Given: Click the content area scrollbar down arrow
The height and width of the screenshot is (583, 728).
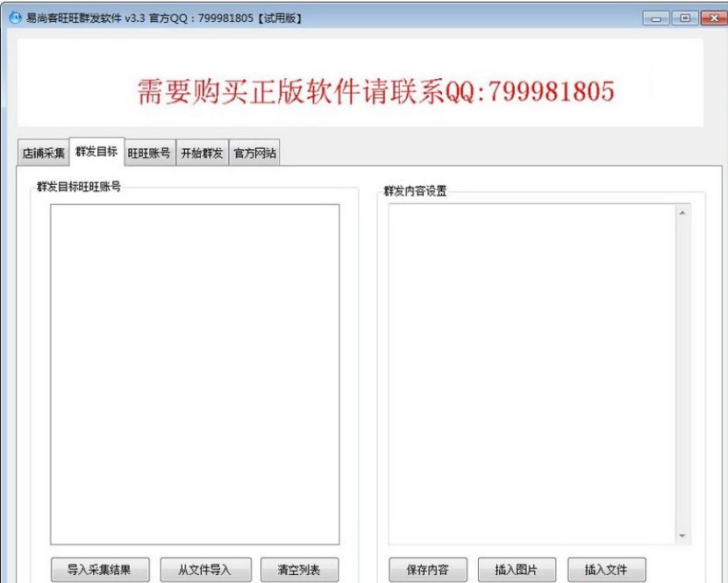Looking at the screenshot, I should pos(682,536).
